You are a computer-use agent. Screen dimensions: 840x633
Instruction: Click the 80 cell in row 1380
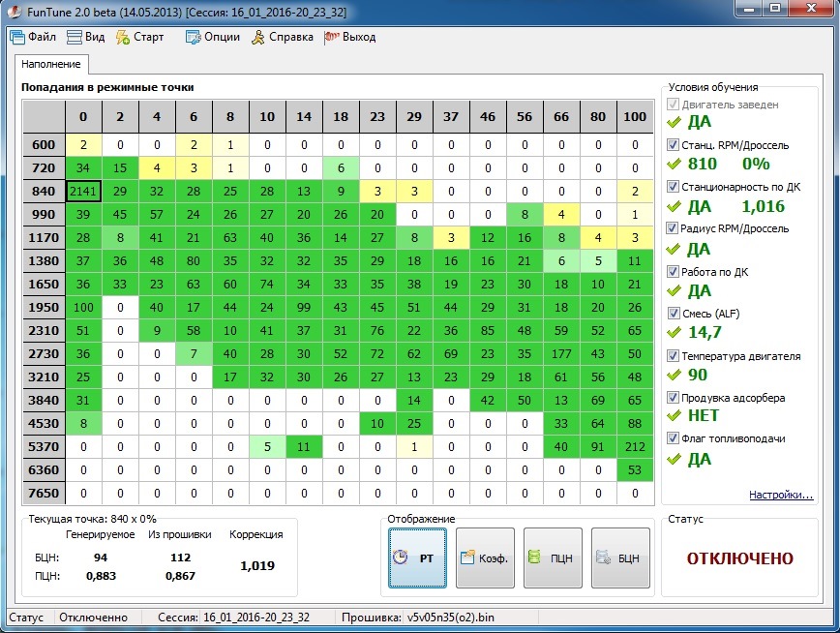click(x=194, y=261)
